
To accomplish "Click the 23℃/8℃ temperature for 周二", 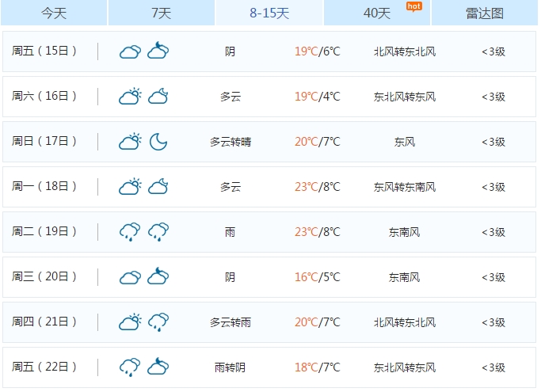I will (x=318, y=232).
